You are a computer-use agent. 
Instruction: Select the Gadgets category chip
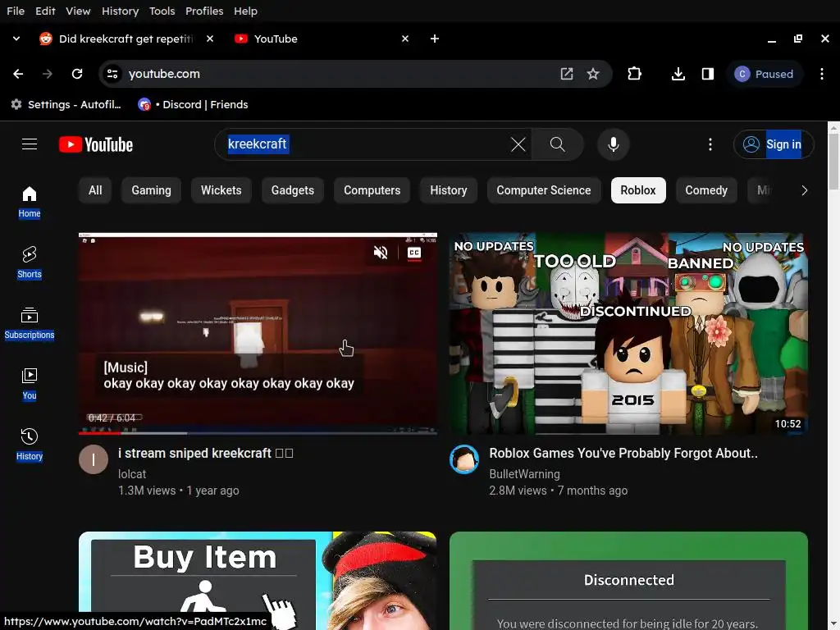pyautogui.click(x=293, y=190)
